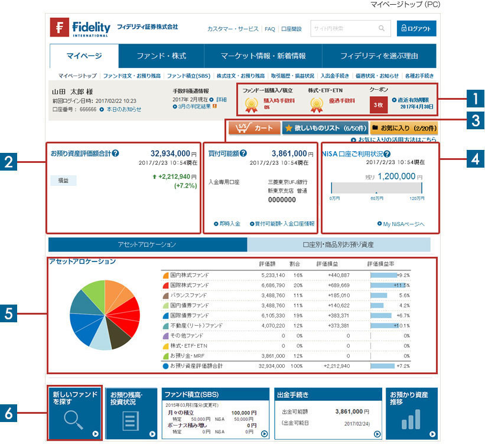Click the 国際株式ファンド red swatch
The width and height of the screenshot is (485, 448).
pos(165,286)
